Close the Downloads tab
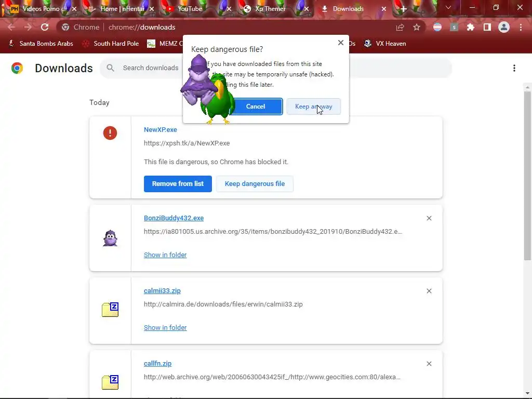 tap(384, 9)
